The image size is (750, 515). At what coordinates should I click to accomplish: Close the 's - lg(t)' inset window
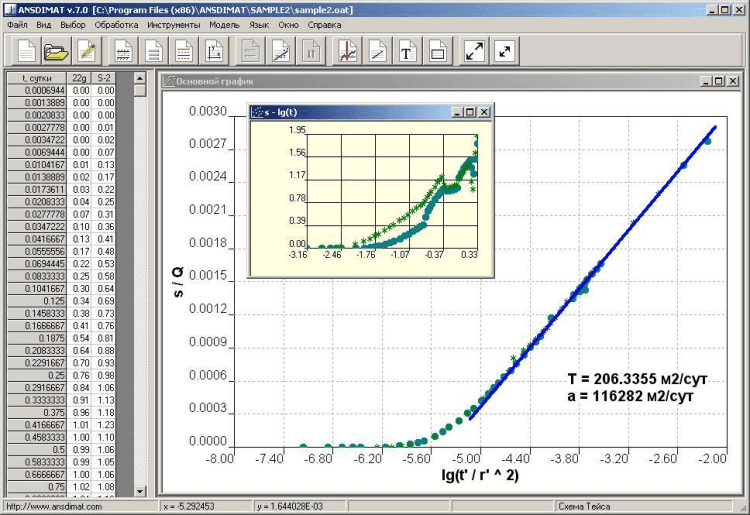(x=484, y=112)
